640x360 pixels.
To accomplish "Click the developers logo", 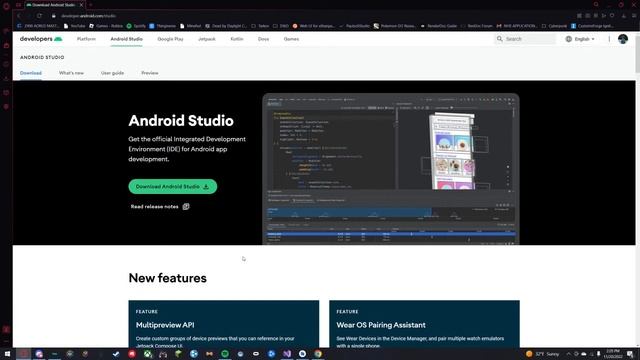I will tap(41, 39).
